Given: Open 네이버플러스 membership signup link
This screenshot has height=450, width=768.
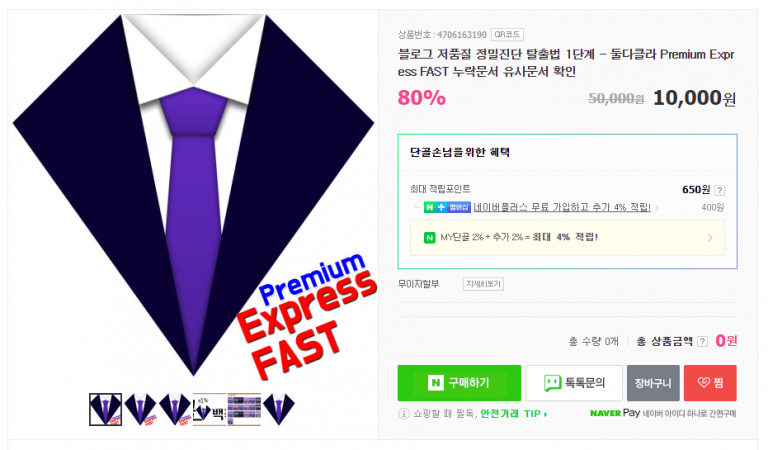Looking at the screenshot, I should coord(562,208).
